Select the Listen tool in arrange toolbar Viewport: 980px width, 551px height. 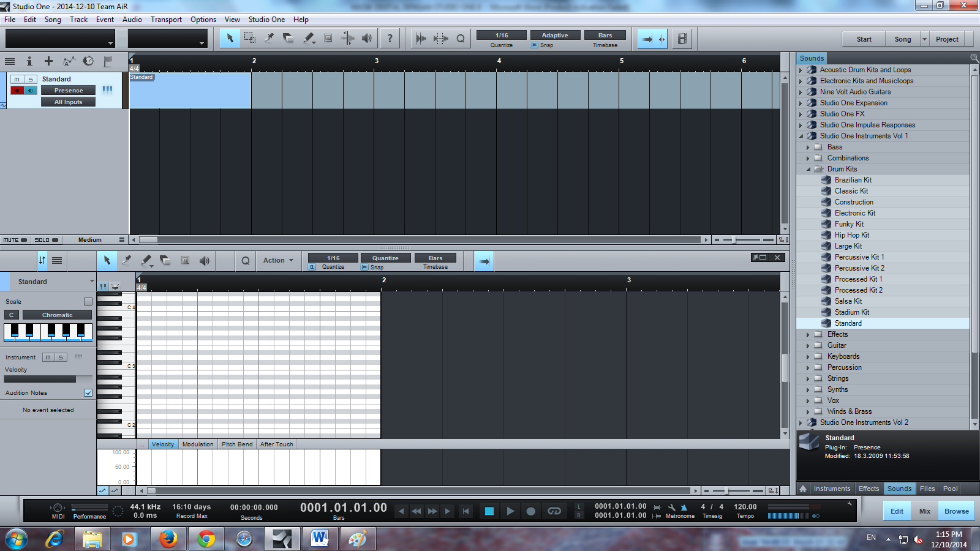367,38
